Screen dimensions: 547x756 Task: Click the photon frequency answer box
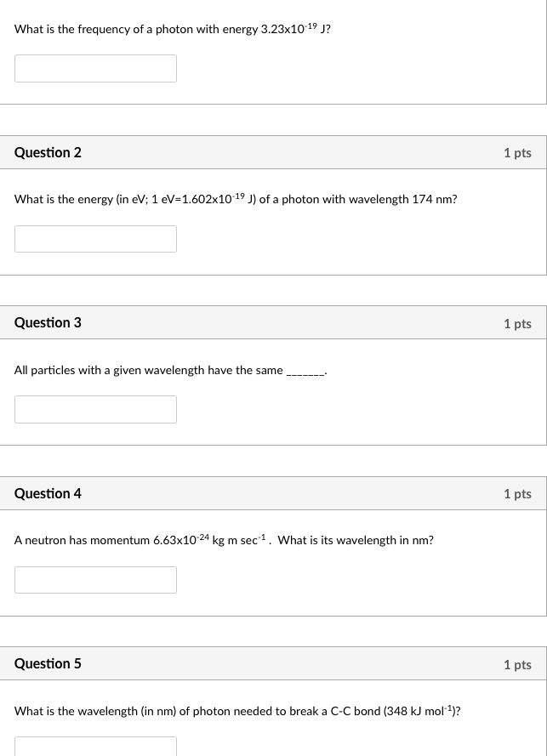(95, 69)
